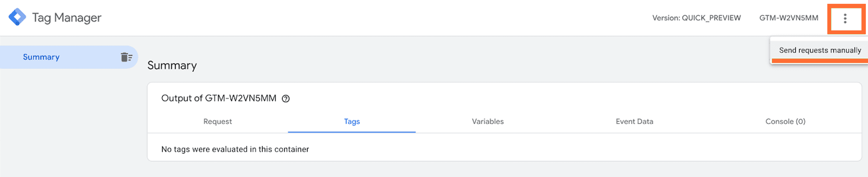Click the Tag Manager diamond logo
The image size is (868, 177).
click(17, 17)
